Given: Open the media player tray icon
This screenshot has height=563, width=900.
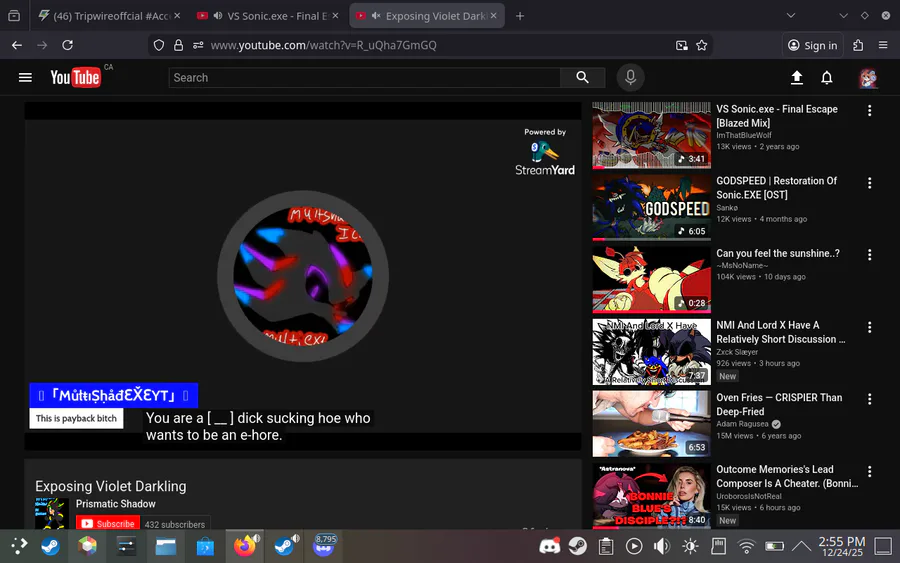Looking at the screenshot, I should pyautogui.click(x=634, y=546).
